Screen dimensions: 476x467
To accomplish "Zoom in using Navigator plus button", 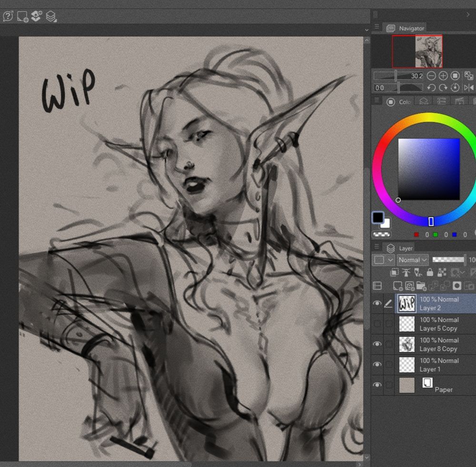I will [x=443, y=76].
